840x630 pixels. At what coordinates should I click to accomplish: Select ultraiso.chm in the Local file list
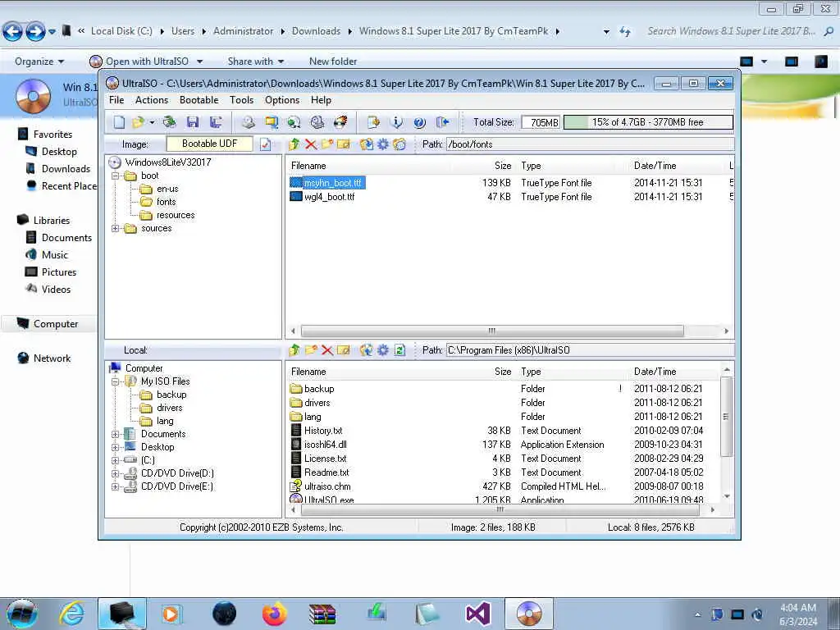[x=327, y=486]
